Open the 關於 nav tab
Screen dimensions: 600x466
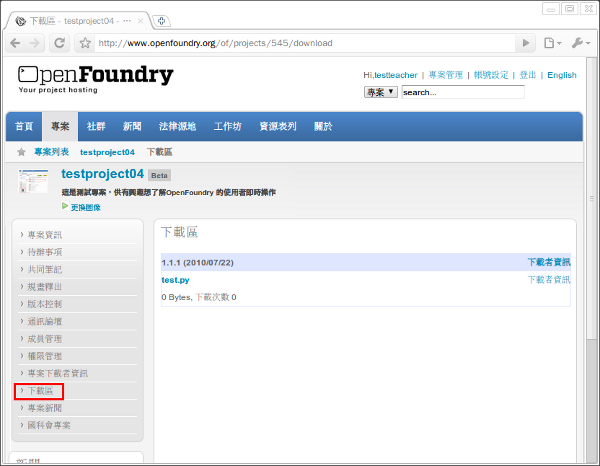coord(323,126)
